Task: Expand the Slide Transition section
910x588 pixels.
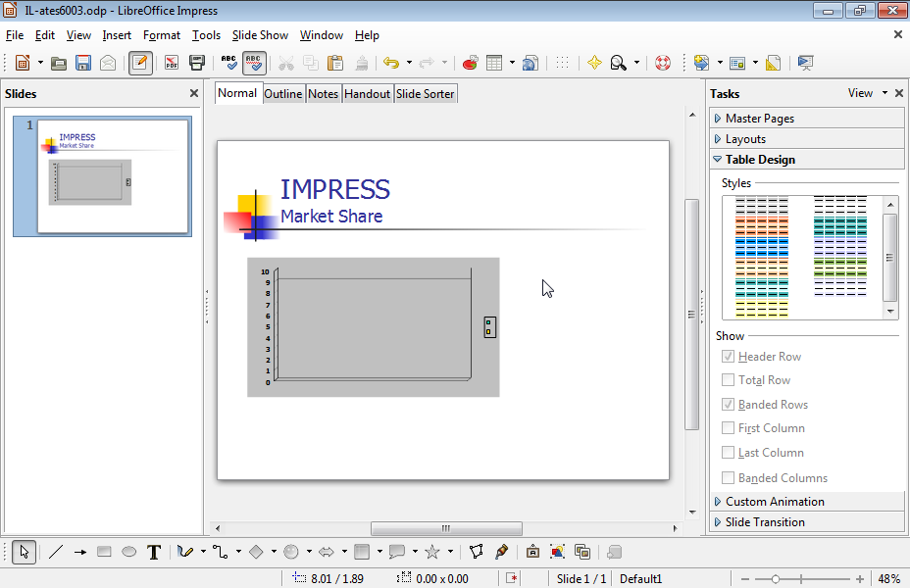Action: pyautogui.click(x=807, y=522)
